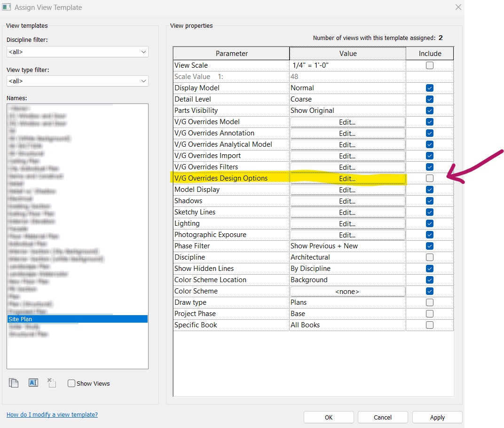Click the Apply button
Viewport: 504px width, 428px height.
pyautogui.click(x=437, y=417)
